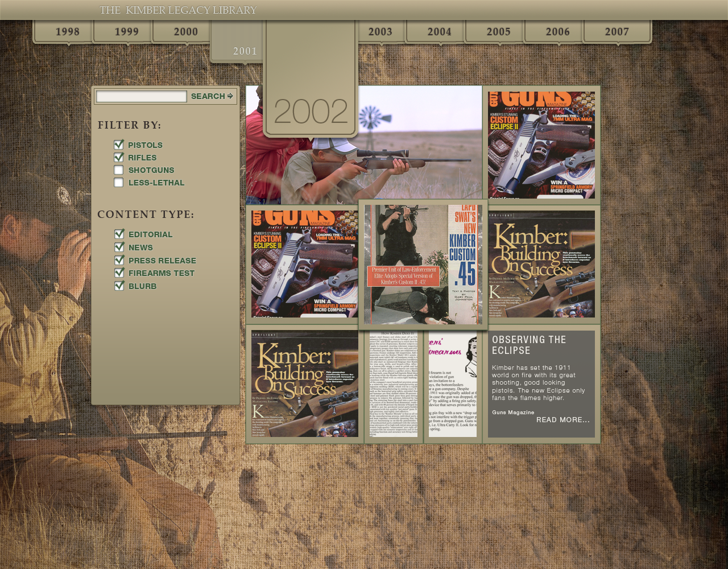Image resolution: width=728 pixels, height=569 pixels.
Task: Enable the Shotguns filter checkbox
Action: coord(118,170)
